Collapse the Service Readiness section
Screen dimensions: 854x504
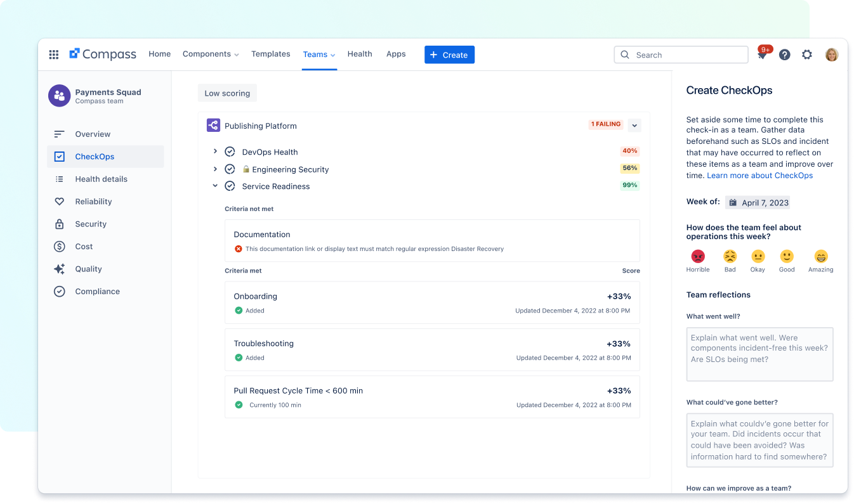[216, 186]
